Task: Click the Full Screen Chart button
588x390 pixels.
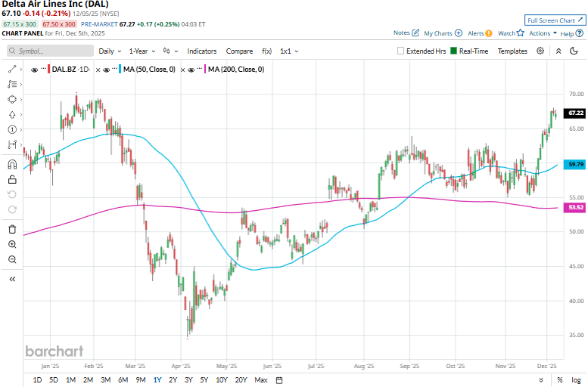Action: coord(555,20)
